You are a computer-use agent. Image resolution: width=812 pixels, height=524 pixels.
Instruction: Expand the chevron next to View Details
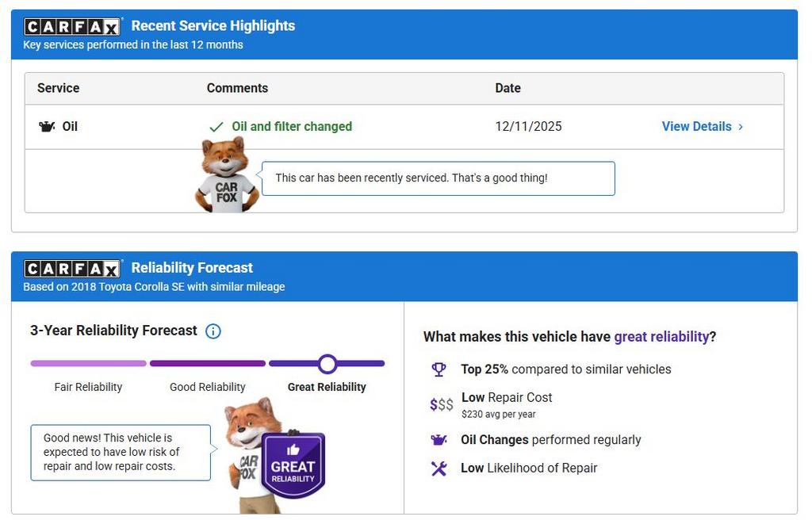click(741, 127)
